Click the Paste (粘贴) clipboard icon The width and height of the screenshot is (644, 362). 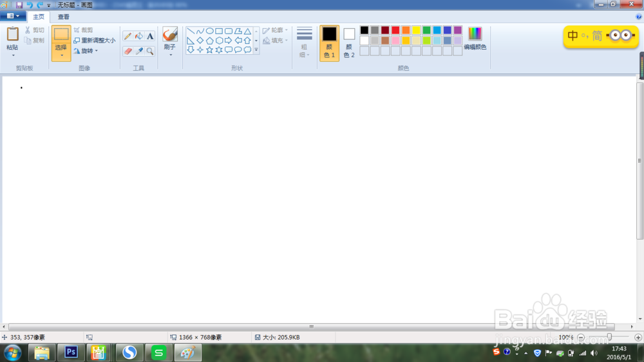pos(13,34)
